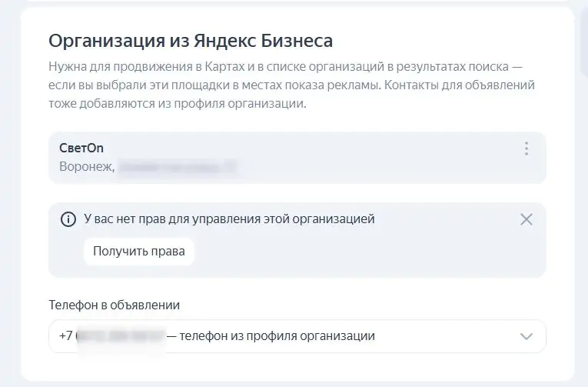Click the Получить права button
The image size is (588, 387).
139,251
